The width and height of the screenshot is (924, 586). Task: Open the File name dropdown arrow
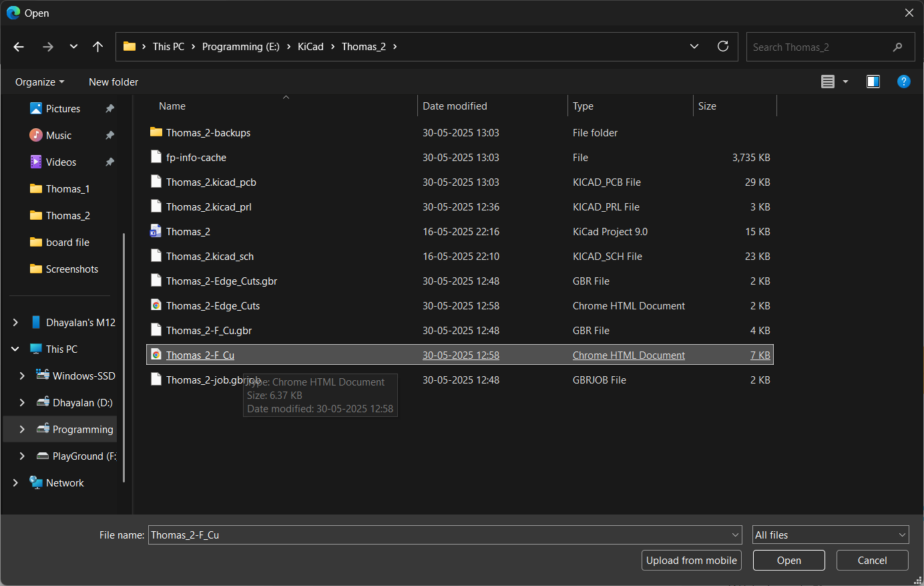coord(736,535)
